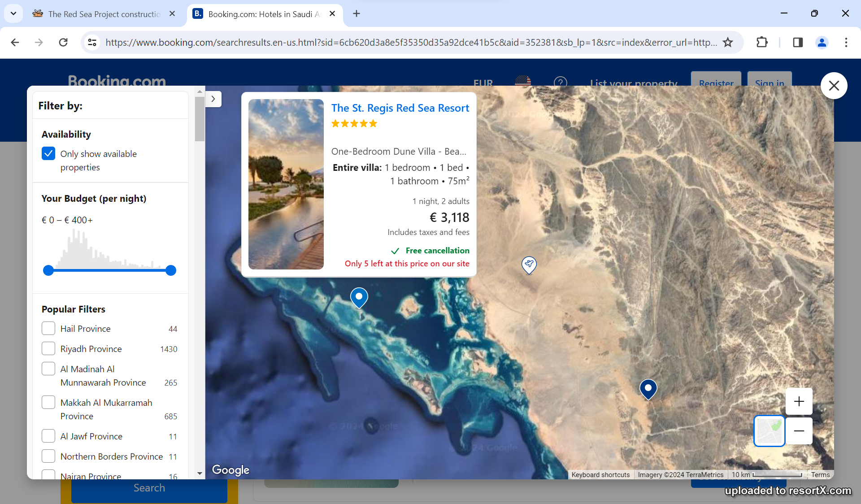Reload the current page
861x504 pixels.
(x=63, y=42)
